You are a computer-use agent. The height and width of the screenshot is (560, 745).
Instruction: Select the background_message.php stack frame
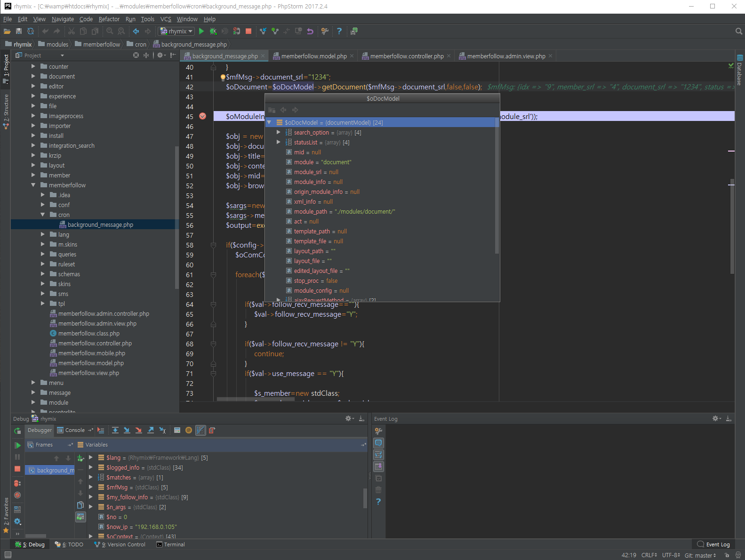(x=50, y=470)
